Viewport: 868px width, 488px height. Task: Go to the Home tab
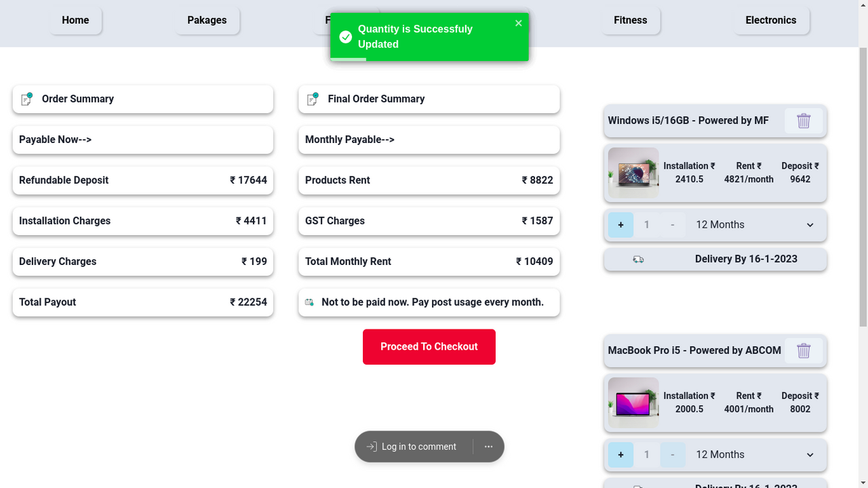75,20
